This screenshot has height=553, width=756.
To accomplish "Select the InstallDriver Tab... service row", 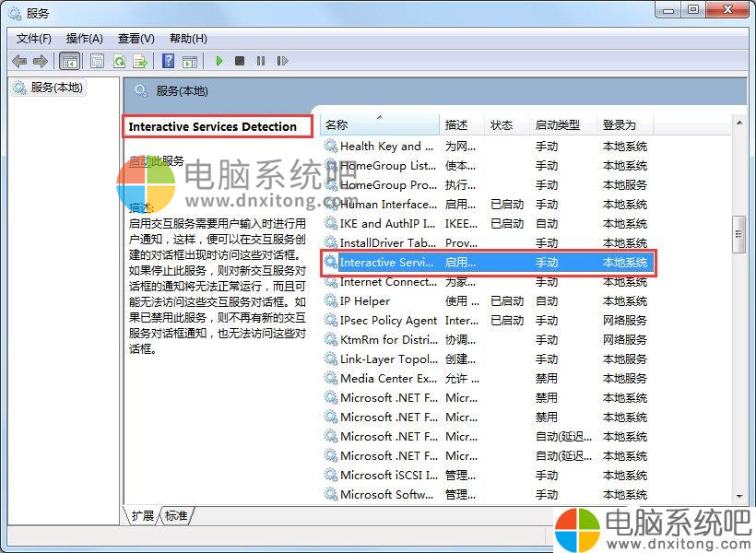I will pos(487,242).
